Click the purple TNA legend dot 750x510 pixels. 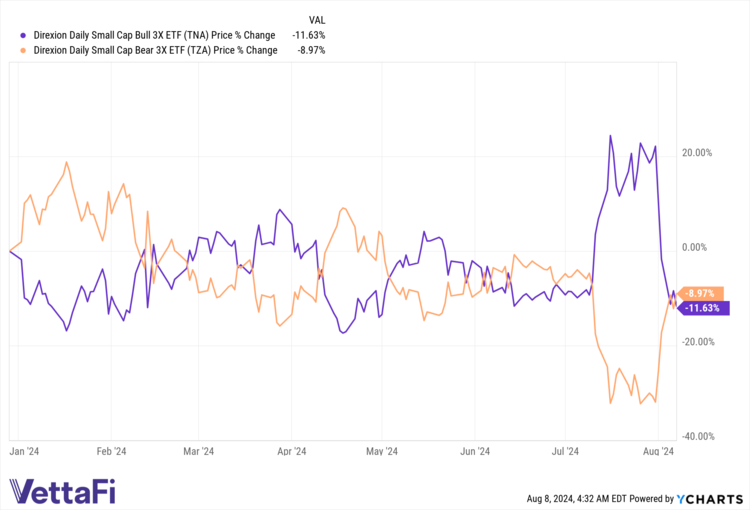[x=24, y=35]
